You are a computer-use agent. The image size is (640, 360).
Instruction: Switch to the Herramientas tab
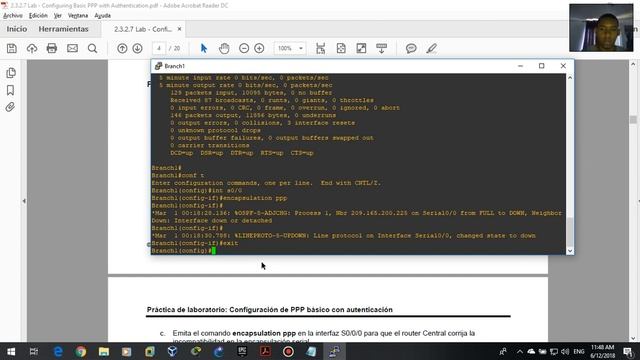point(63,29)
